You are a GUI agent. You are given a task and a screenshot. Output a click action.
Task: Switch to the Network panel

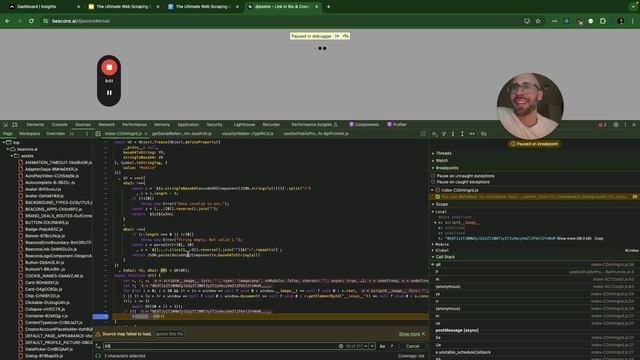(107, 125)
